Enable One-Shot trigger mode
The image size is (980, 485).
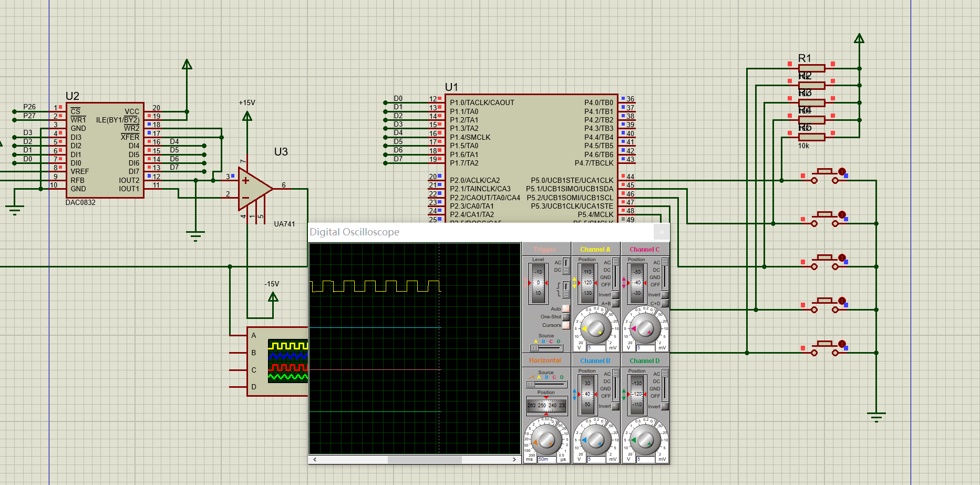[566, 317]
